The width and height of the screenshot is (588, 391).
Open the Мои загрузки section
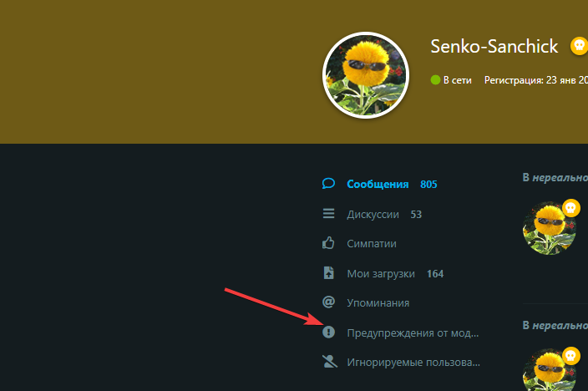tap(383, 273)
